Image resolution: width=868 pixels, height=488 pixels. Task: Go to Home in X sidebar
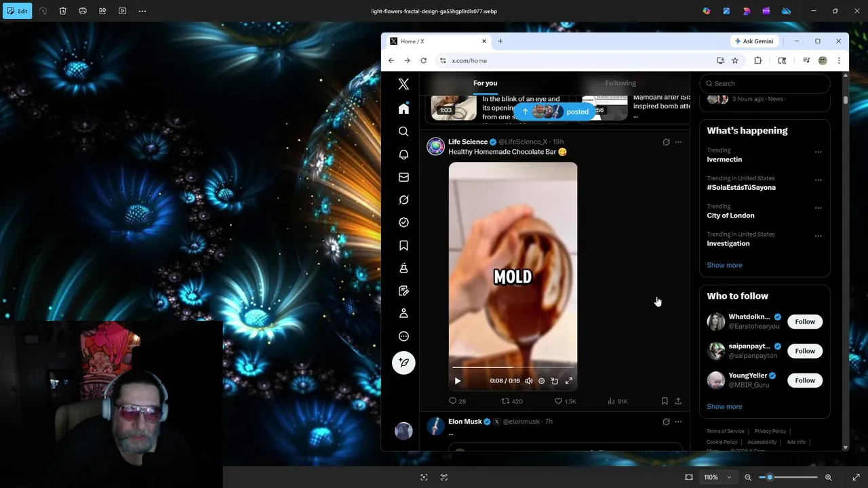pyautogui.click(x=403, y=108)
